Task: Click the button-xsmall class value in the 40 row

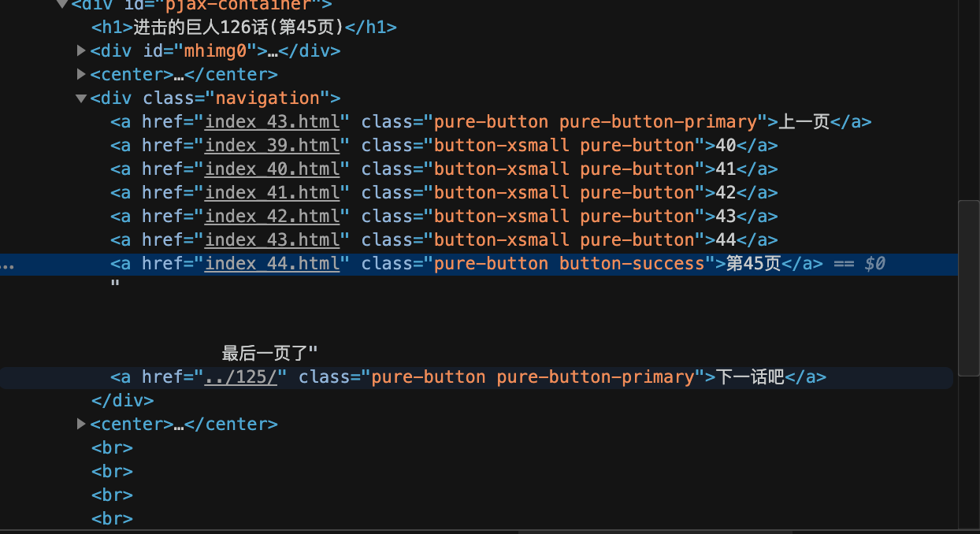Action: point(564,146)
